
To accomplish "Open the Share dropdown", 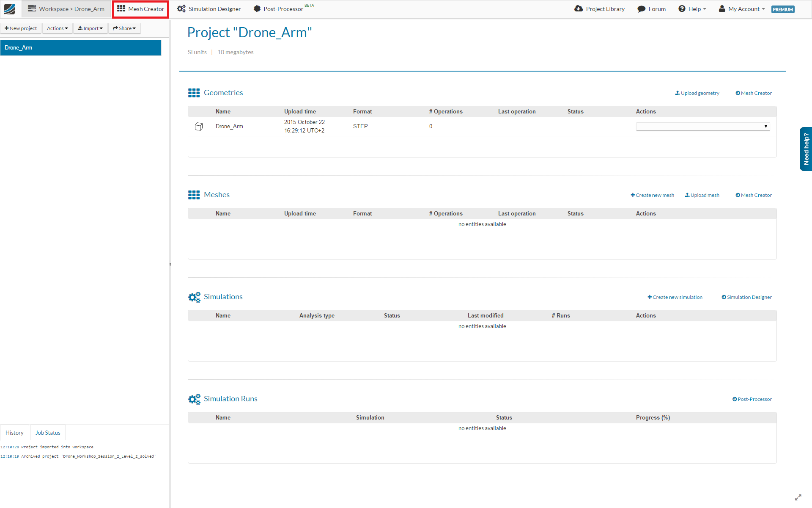I will pos(124,28).
